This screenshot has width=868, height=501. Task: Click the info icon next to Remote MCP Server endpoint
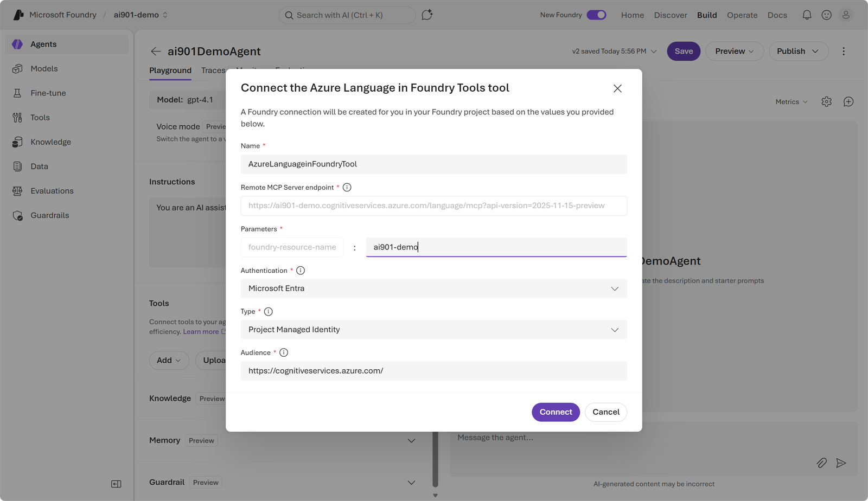[347, 188]
